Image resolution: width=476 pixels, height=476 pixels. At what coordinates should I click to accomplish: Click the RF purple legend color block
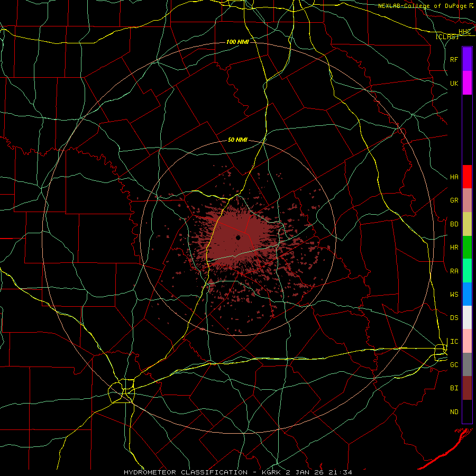click(x=467, y=59)
